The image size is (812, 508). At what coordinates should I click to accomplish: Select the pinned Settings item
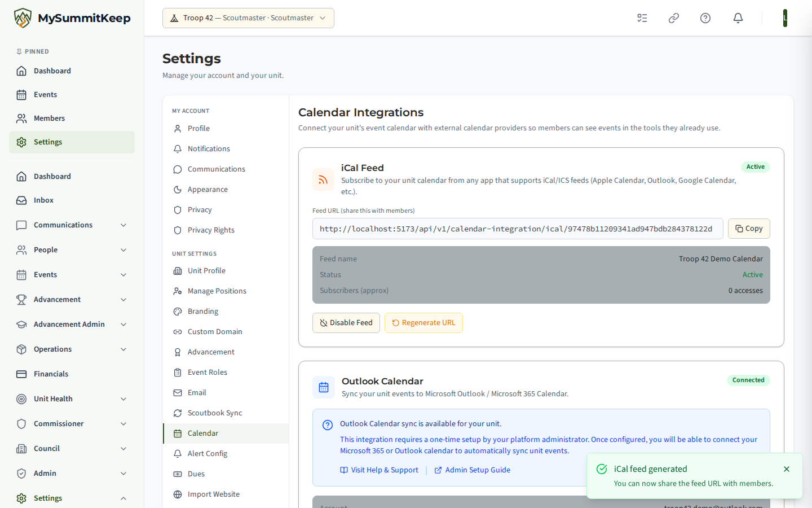[x=72, y=142]
